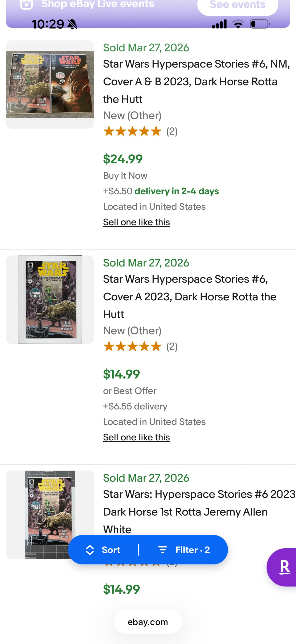The height and width of the screenshot is (644, 296).
Task: Tap the Rakuten floating button
Action: point(283,567)
